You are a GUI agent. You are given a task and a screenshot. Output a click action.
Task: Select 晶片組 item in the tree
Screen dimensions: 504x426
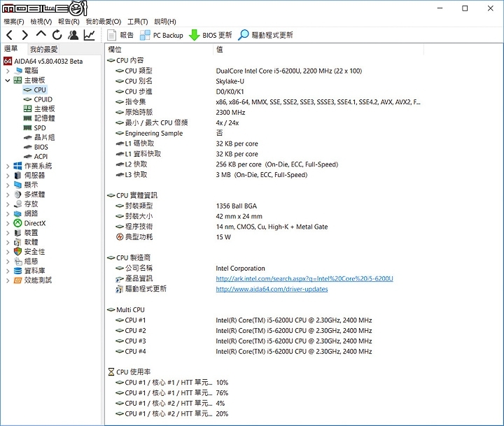click(x=39, y=138)
